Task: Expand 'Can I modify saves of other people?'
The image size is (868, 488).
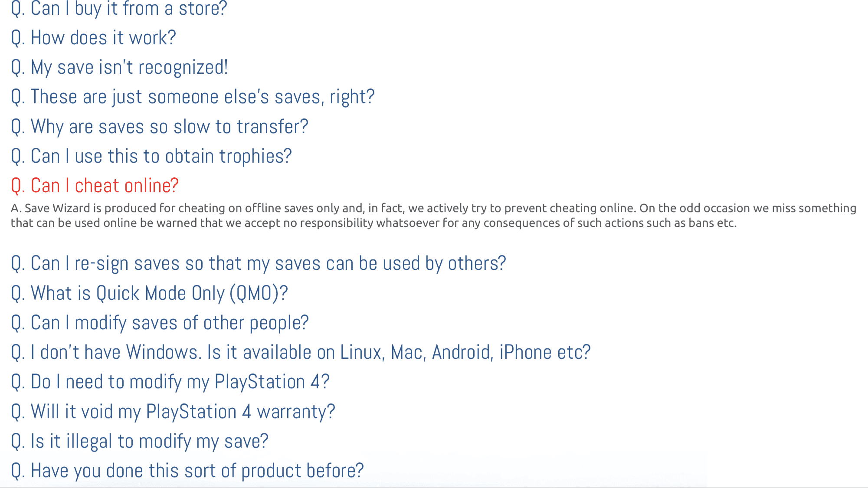Action: tap(160, 323)
